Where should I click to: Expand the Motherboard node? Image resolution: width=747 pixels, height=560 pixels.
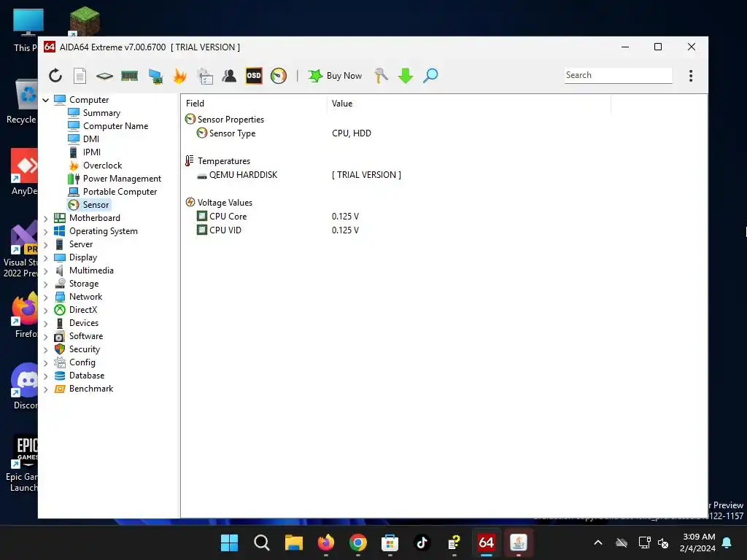pyautogui.click(x=46, y=219)
